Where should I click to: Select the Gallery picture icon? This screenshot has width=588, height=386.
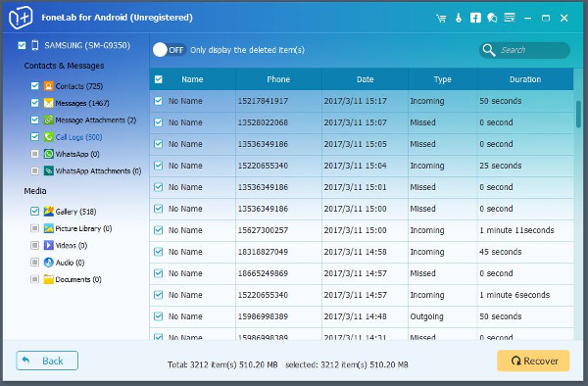click(x=48, y=212)
